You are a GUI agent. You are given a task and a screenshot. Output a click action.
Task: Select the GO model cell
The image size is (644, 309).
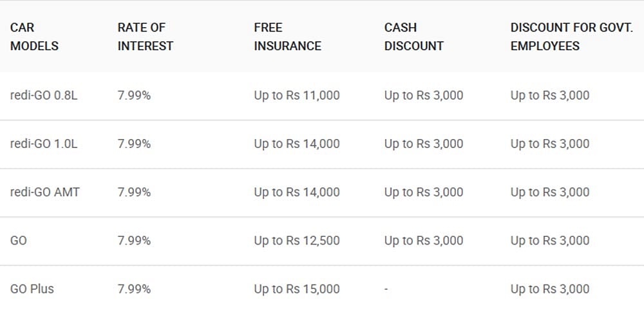coord(19,241)
